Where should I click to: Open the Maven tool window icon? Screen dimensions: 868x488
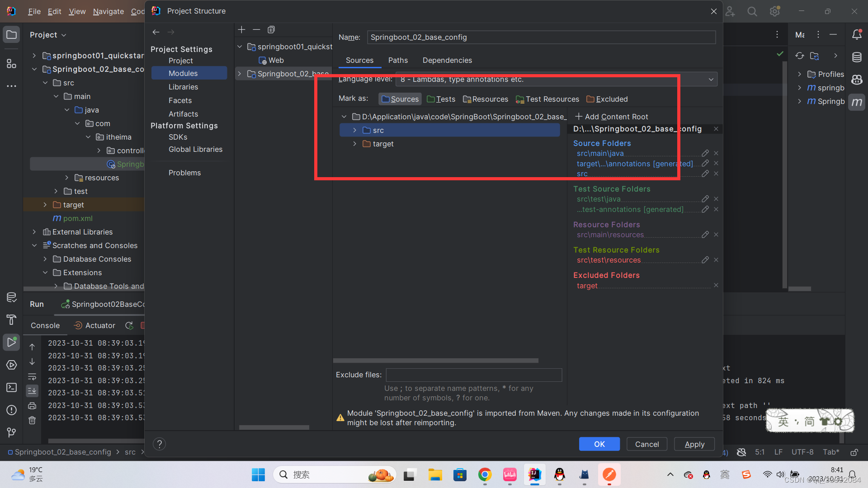(x=857, y=102)
